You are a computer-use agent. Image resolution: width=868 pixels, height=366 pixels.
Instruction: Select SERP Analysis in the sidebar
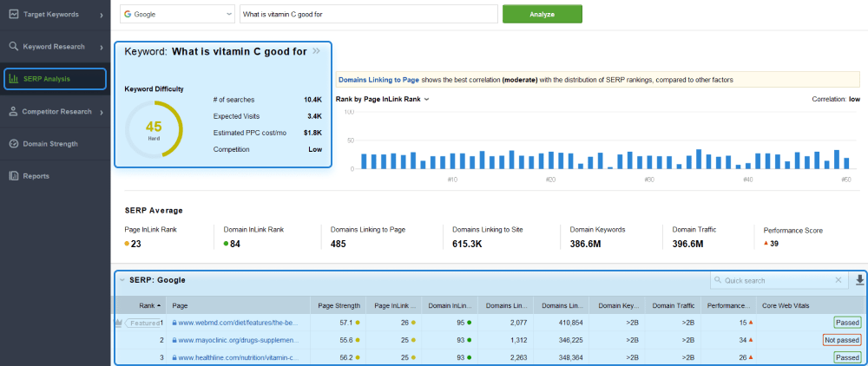pos(55,79)
